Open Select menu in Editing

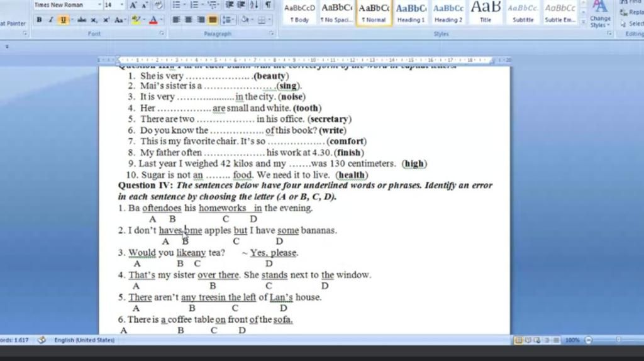click(x=633, y=23)
